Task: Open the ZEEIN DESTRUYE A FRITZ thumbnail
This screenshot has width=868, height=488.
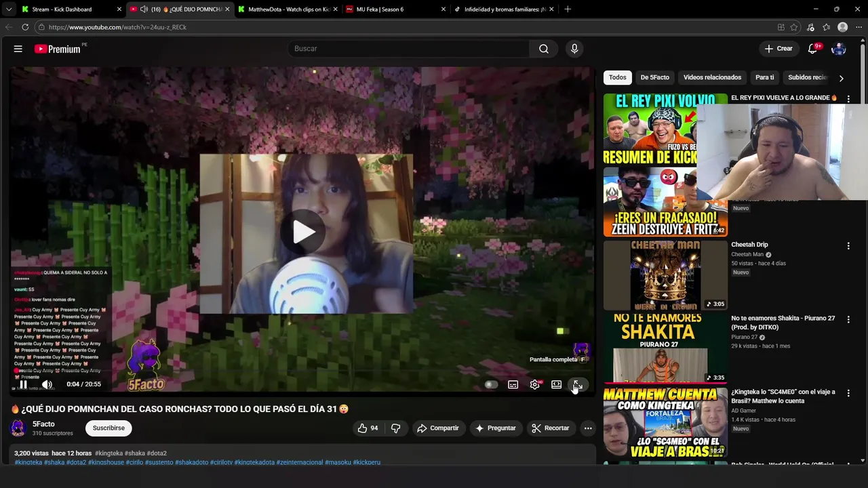Action: tap(665, 202)
